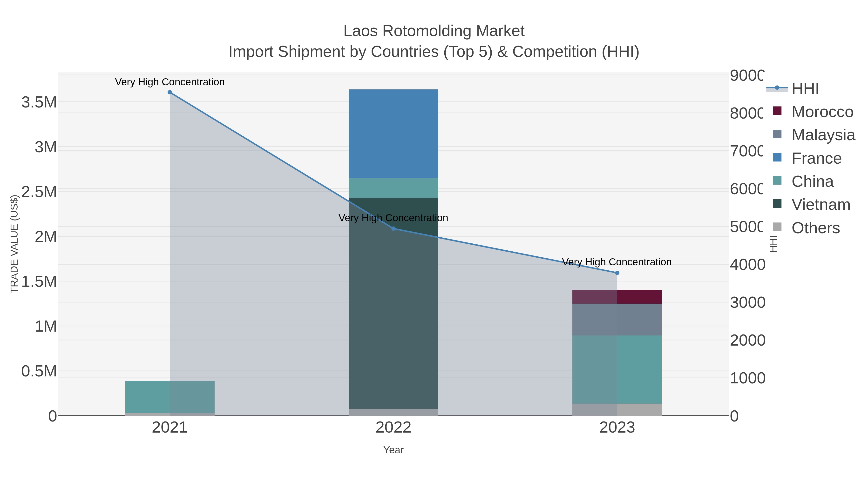The height and width of the screenshot is (488, 868).
Task: Select the 2021 HHI data point
Action: pos(170,92)
